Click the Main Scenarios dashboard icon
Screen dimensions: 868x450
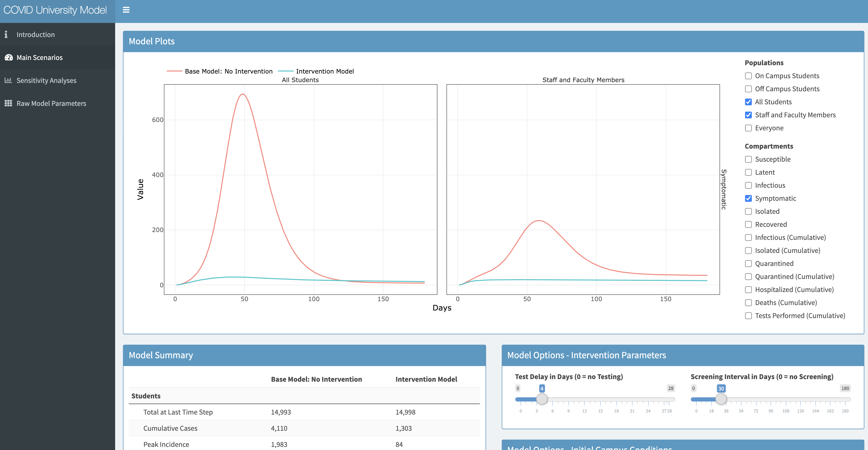point(8,57)
